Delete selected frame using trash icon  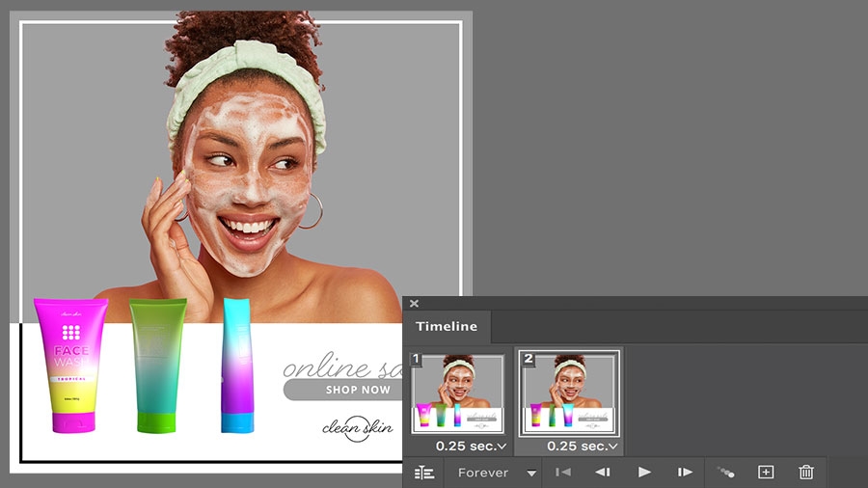coord(806,472)
